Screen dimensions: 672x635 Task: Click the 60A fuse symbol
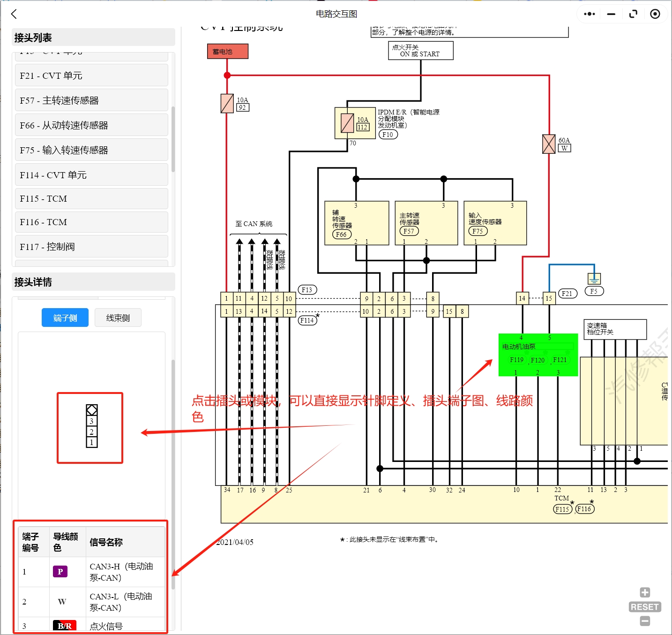click(x=549, y=144)
